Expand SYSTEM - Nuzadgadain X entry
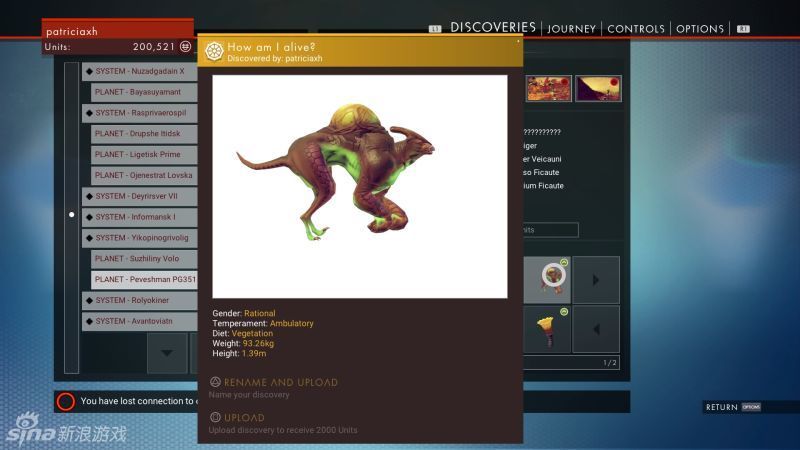This screenshot has width=800, height=450. (x=89, y=71)
